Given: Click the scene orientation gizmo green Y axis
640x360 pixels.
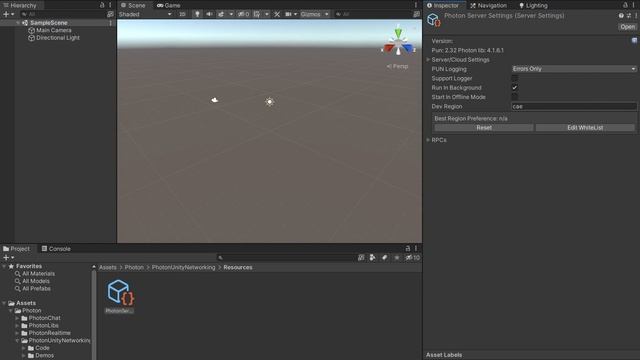Looking at the screenshot, I should pyautogui.click(x=398, y=33).
